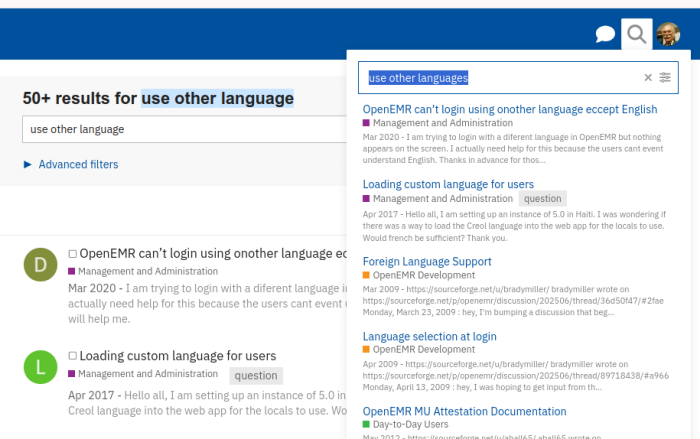Open user L avatar in results list
The image size is (700, 439).
coord(40,367)
